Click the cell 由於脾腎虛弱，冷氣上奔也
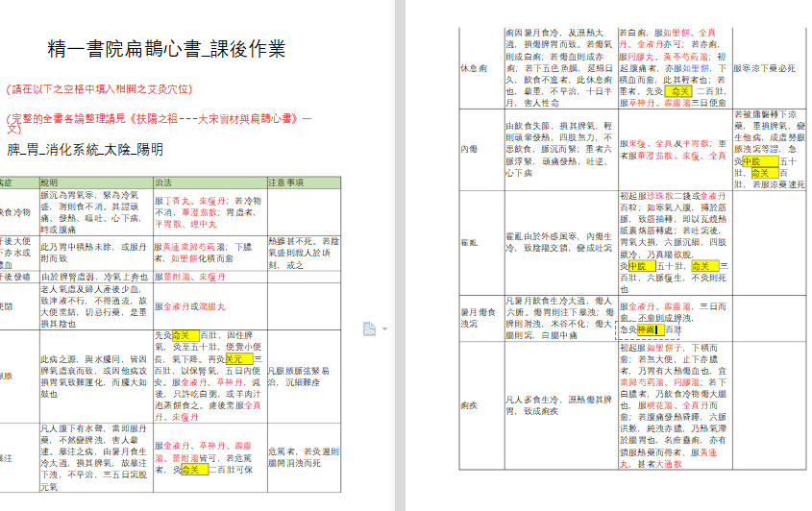This screenshot has width=812, height=511. pyautogui.click(x=94, y=277)
